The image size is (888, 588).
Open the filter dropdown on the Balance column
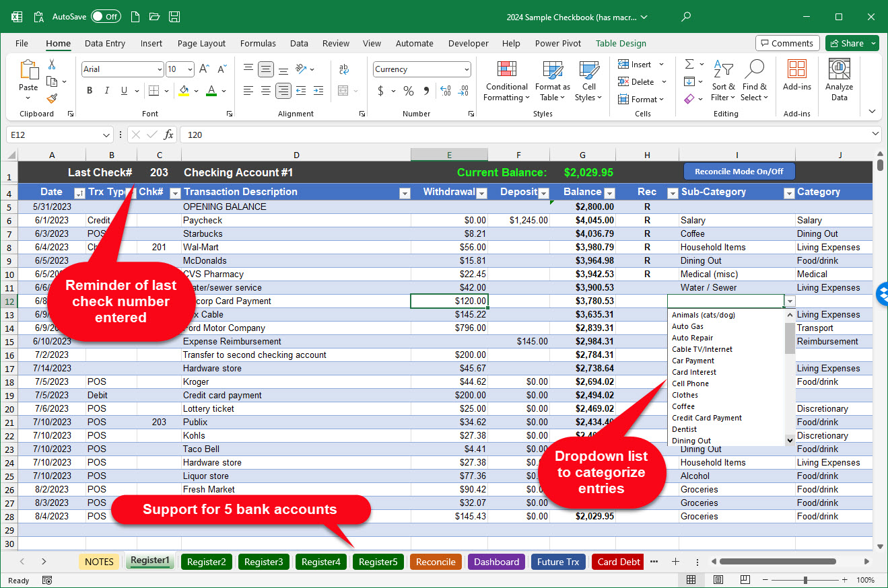click(x=610, y=192)
